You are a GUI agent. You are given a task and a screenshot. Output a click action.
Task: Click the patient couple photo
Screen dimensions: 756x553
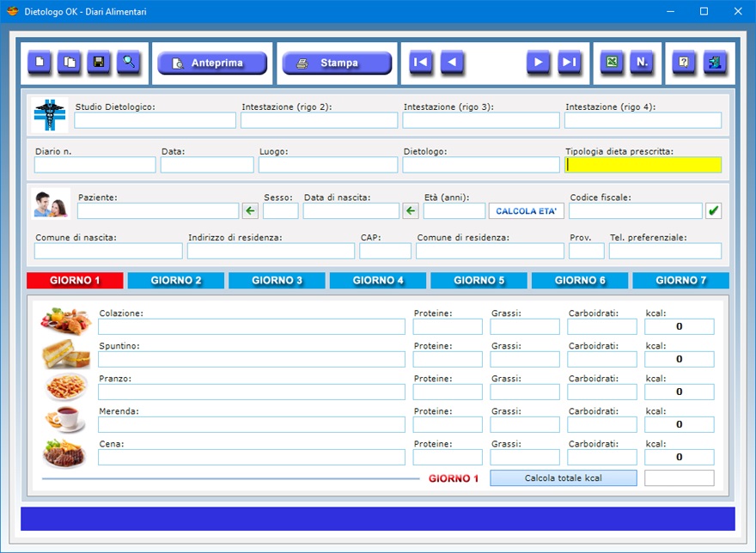[51, 204]
